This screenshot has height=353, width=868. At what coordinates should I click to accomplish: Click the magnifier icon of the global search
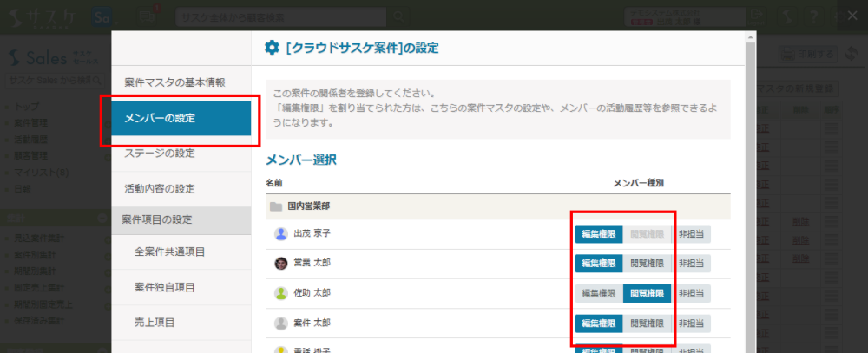pos(398,17)
